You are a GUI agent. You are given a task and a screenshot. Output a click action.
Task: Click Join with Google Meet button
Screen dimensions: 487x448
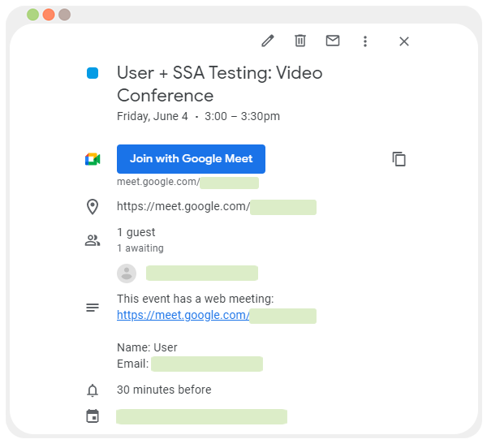(x=191, y=159)
